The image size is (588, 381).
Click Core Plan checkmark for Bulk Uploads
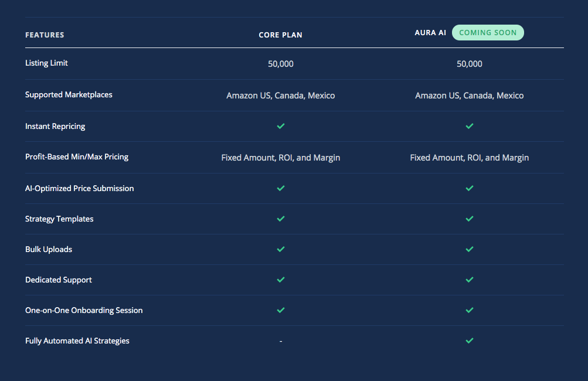coord(280,249)
